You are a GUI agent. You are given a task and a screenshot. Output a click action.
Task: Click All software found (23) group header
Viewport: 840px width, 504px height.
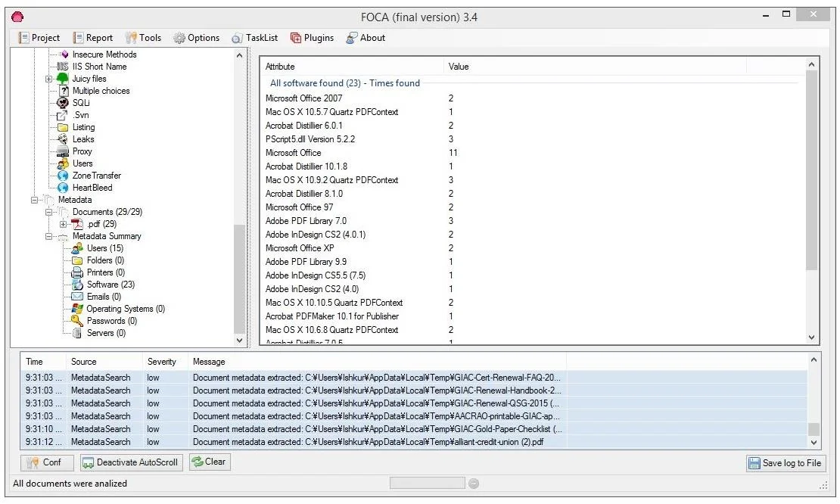pyautogui.click(x=345, y=83)
